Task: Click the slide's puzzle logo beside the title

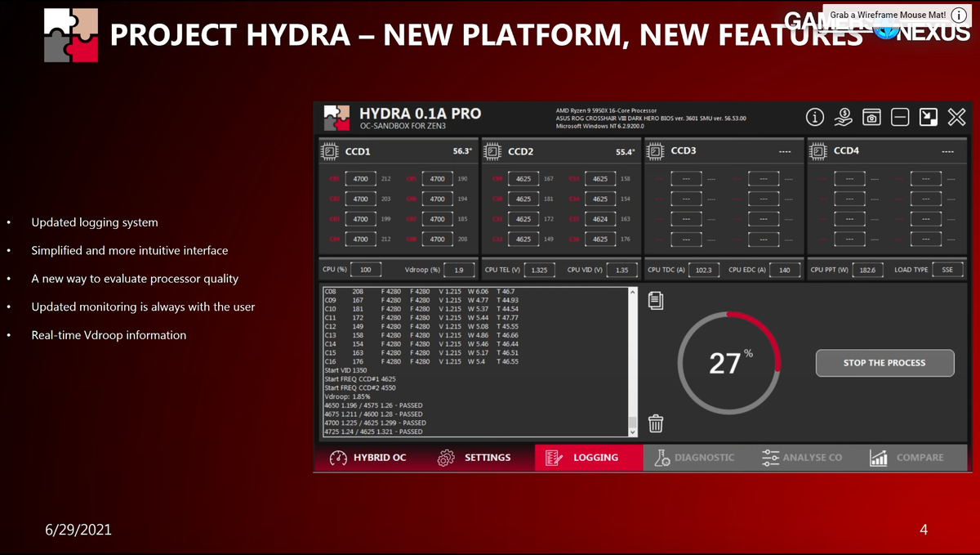Action: [73, 34]
